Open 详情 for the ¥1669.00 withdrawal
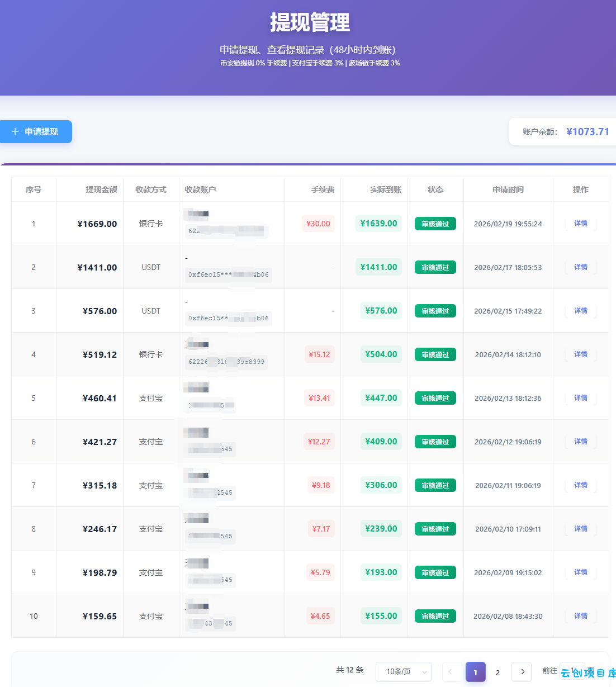Viewport: 616px width, 687px height. [580, 224]
